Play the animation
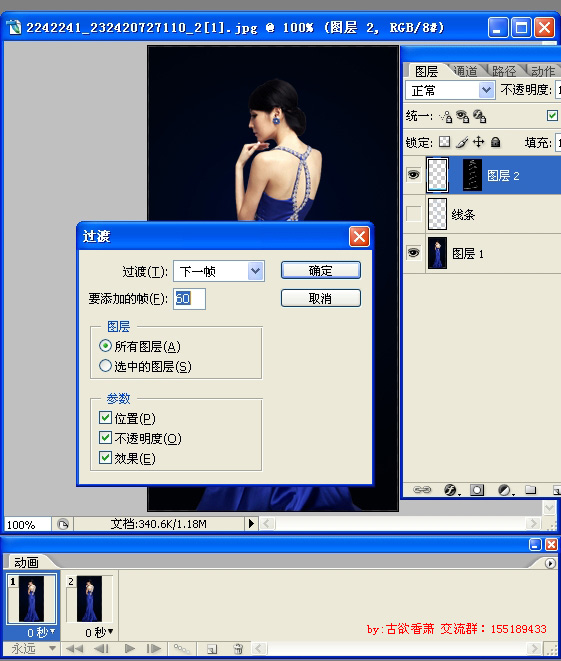The height and width of the screenshot is (661, 561). (x=129, y=648)
